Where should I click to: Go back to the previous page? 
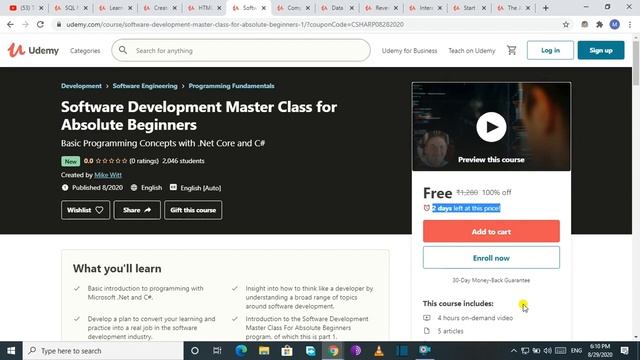point(10,24)
